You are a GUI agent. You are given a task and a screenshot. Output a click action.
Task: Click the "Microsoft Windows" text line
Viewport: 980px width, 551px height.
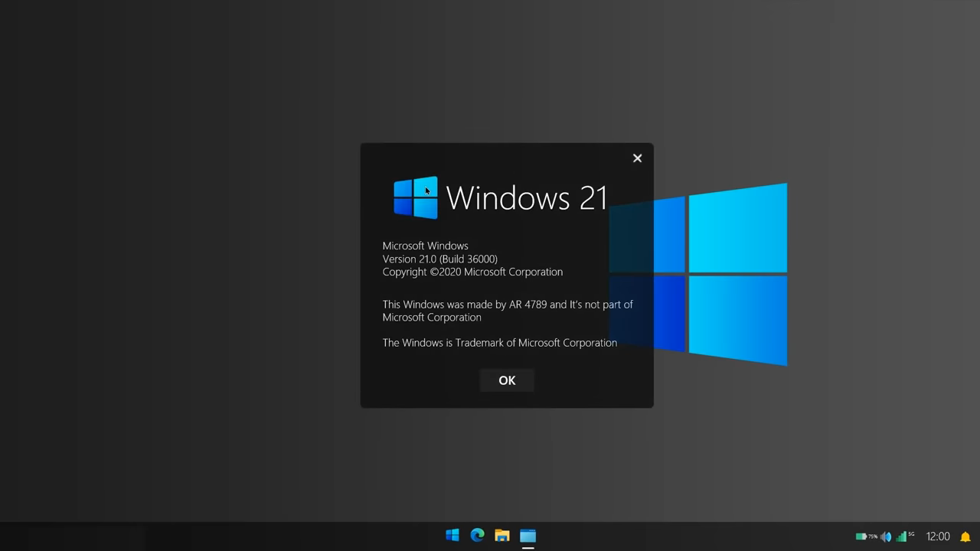[426, 246]
